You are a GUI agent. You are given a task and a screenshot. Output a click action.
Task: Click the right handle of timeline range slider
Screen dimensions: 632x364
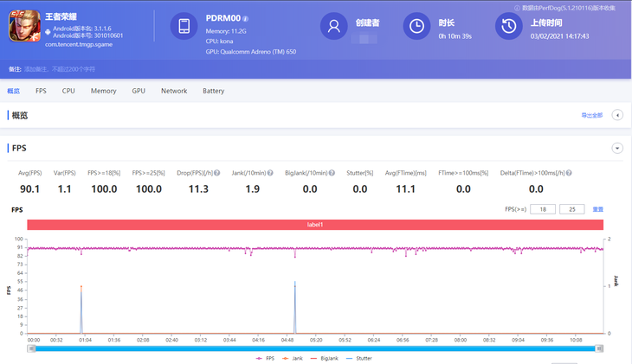[599, 348]
